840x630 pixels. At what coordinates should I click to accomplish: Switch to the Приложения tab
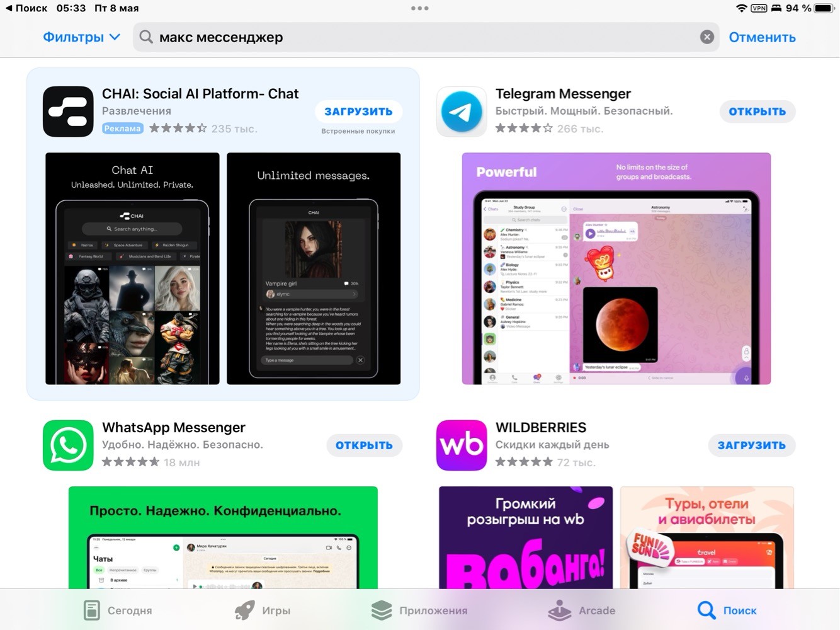pyautogui.click(x=419, y=610)
